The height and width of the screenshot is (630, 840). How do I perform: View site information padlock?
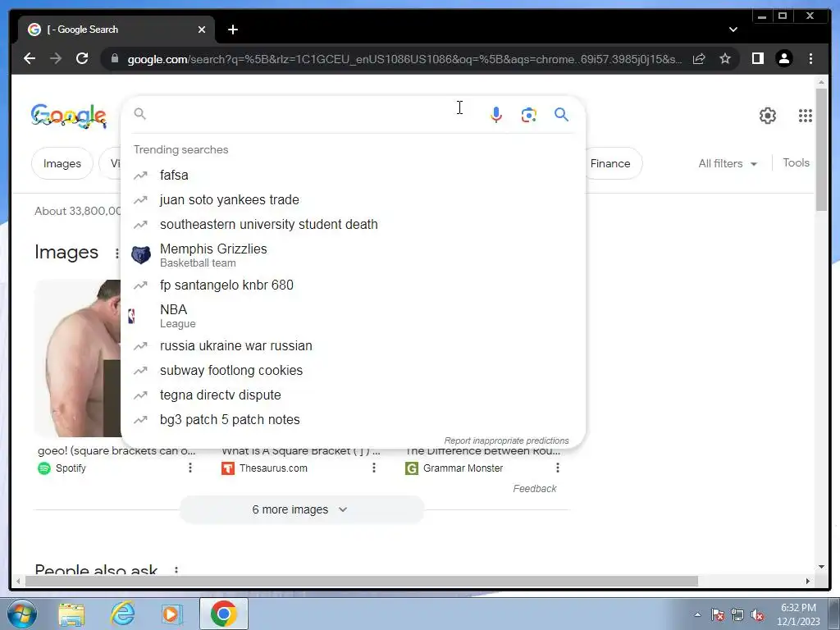pyautogui.click(x=114, y=58)
